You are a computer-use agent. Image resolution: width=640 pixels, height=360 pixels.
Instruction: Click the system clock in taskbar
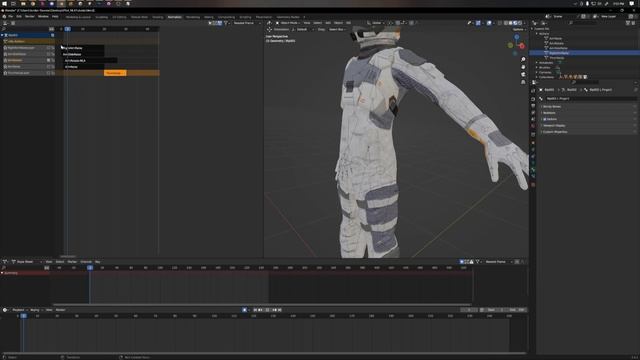pos(618,4)
